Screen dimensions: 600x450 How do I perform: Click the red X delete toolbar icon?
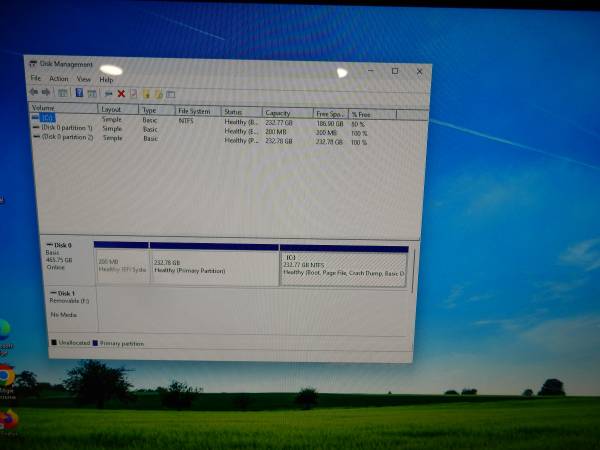tap(121, 93)
